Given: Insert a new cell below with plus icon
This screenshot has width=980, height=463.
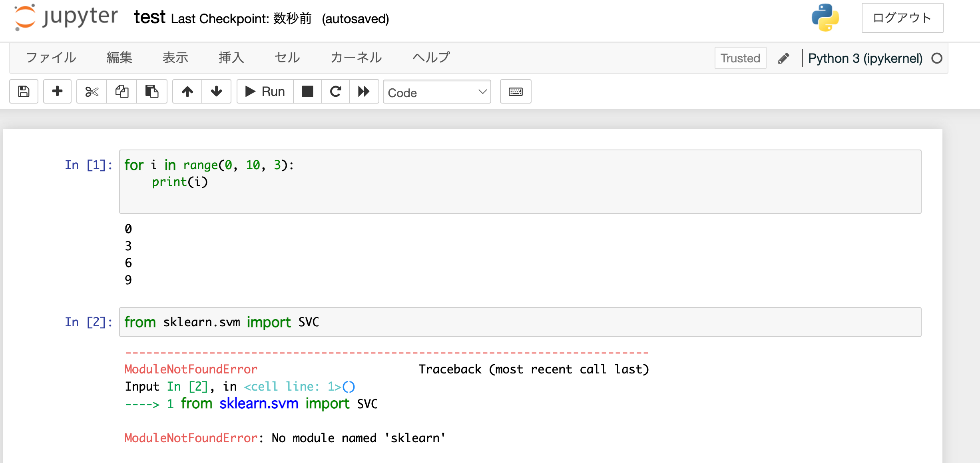Looking at the screenshot, I should [57, 92].
